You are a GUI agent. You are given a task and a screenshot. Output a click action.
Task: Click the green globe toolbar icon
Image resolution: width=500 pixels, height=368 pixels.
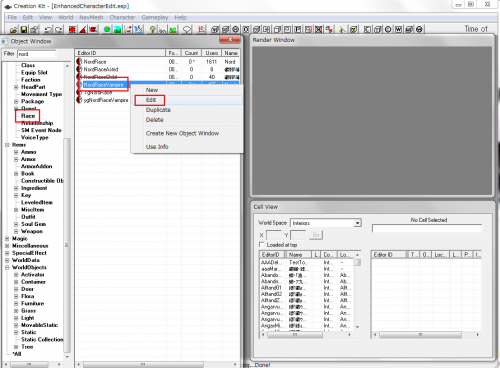[x=107, y=30]
